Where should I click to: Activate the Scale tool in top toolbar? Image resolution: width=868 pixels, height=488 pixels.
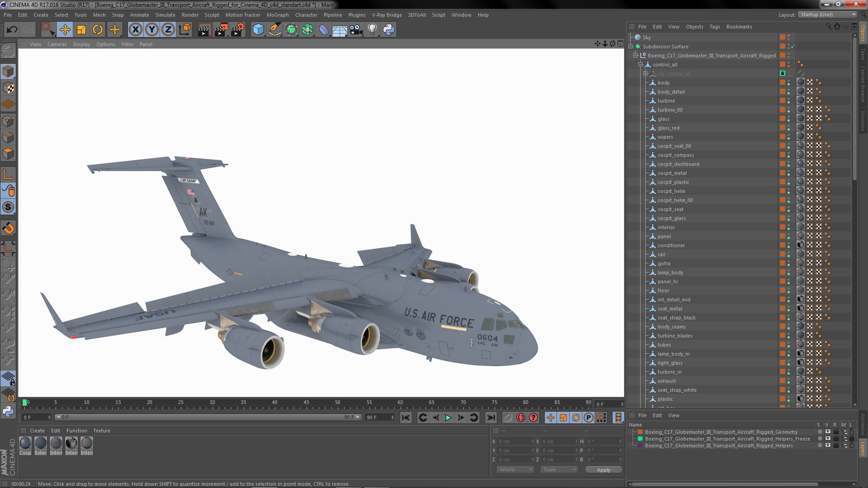81,30
